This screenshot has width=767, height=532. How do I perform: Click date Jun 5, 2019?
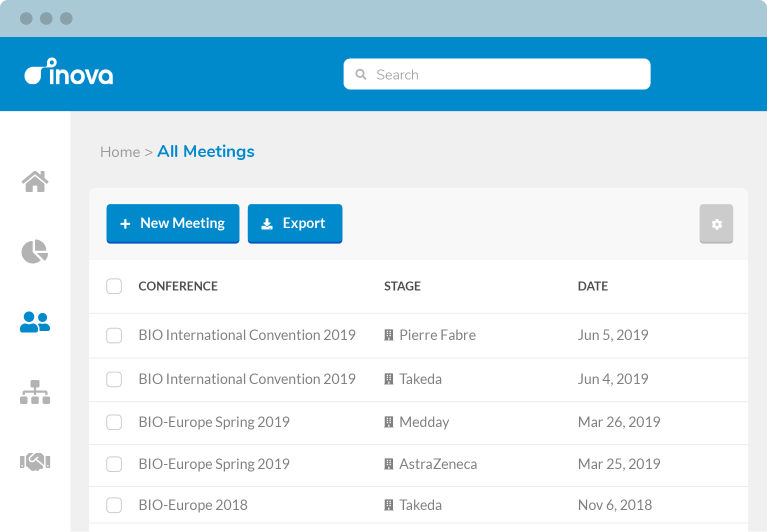click(x=613, y=335)
